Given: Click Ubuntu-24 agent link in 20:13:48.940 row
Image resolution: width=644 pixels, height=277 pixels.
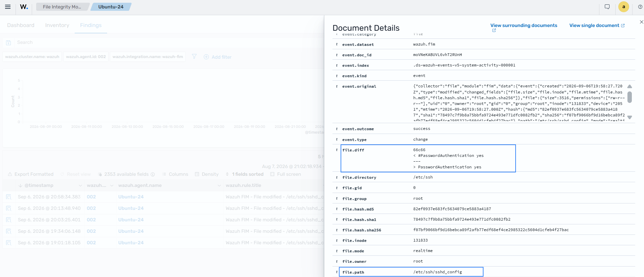Looking at the screenshot, I should tap(131, 209).
